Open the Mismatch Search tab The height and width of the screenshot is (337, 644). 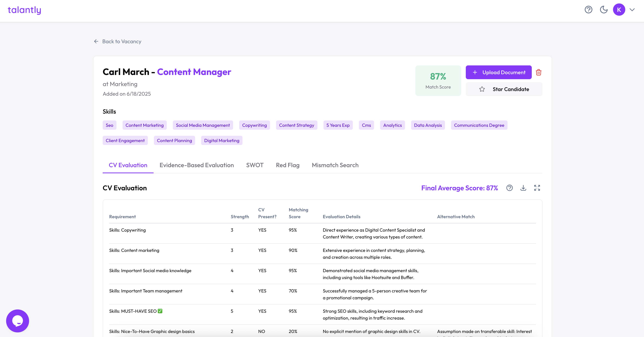335,165
